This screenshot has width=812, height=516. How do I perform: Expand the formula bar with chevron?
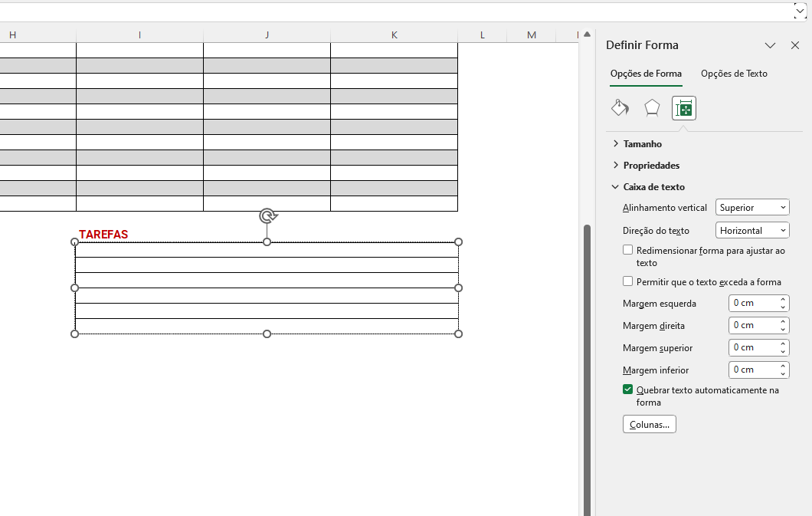[801, 12]
